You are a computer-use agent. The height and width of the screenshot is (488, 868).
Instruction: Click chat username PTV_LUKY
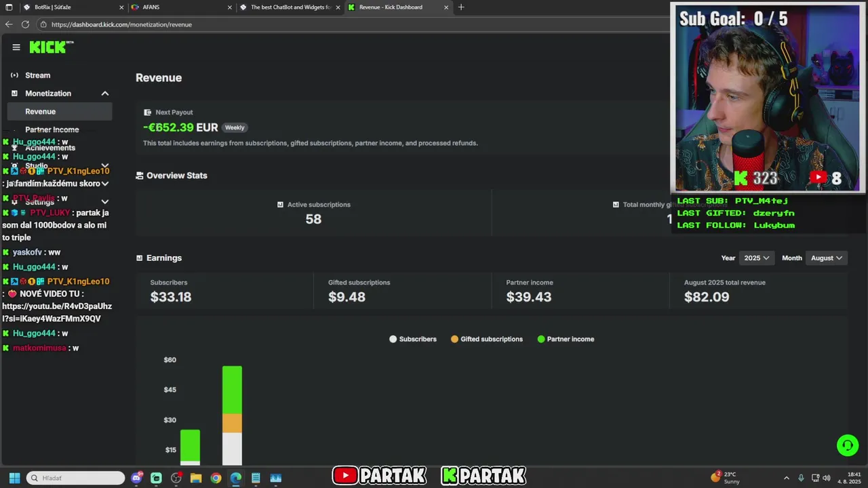(x=50, y=213)
